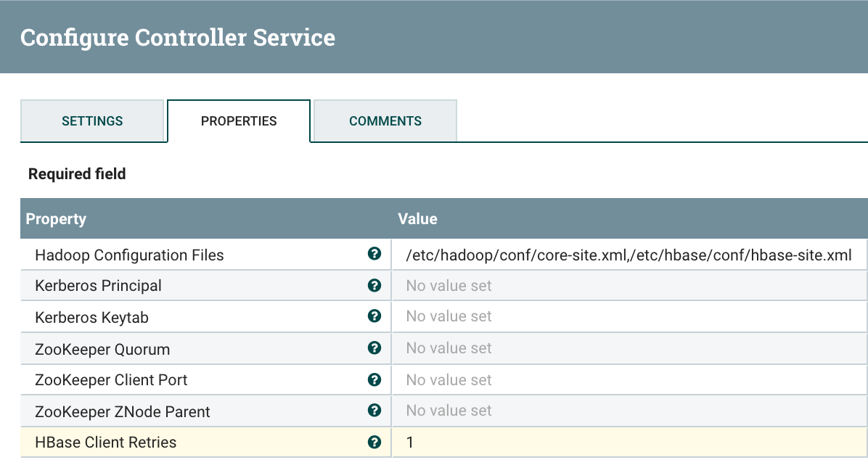Change the HBase Client Retries value

click(628, 442)
